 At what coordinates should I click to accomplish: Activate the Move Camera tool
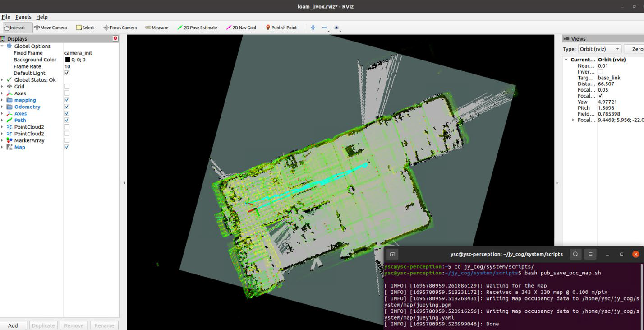(x=51, y=28)
